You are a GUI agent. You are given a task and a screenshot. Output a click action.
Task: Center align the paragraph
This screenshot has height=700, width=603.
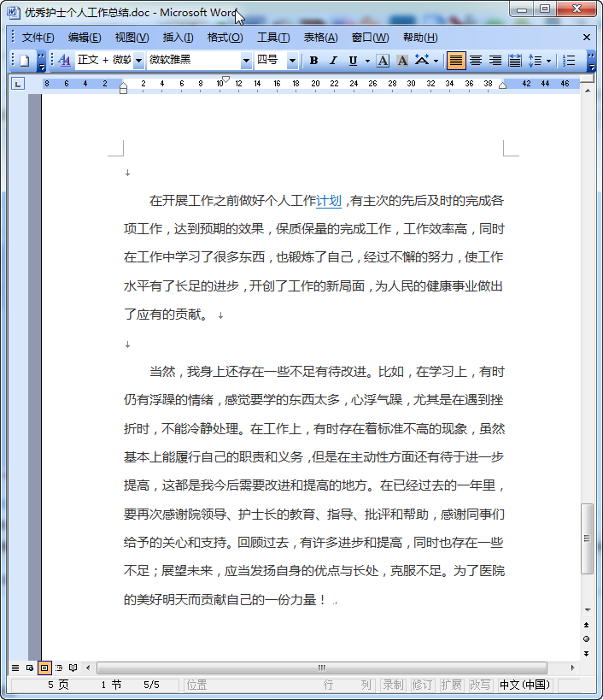476,61
